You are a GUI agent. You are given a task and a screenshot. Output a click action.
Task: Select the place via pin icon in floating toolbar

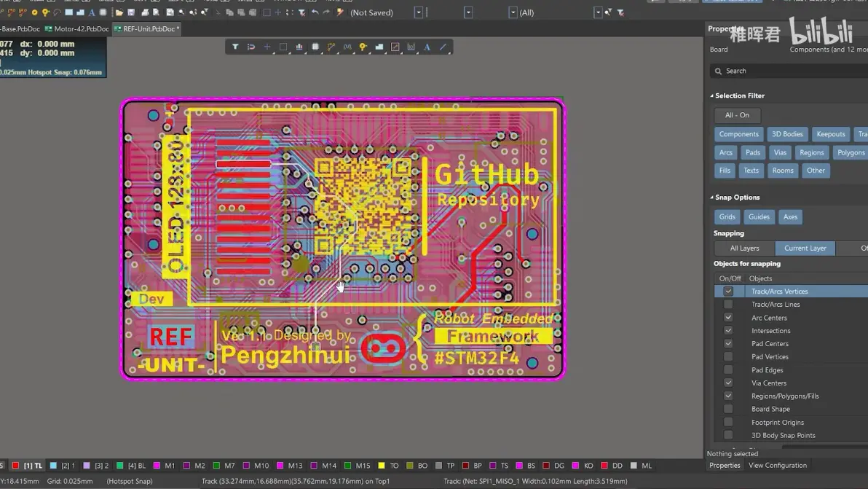coord(363,47)
